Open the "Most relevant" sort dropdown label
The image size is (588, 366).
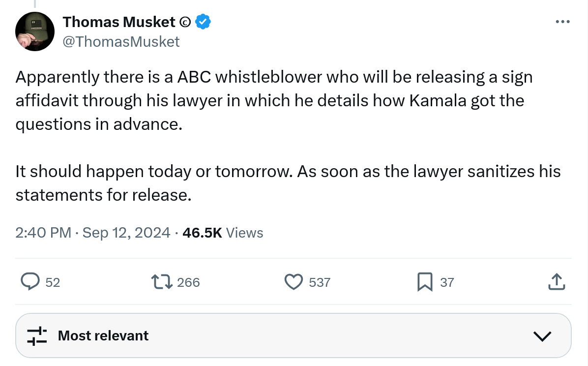point(103,335)
